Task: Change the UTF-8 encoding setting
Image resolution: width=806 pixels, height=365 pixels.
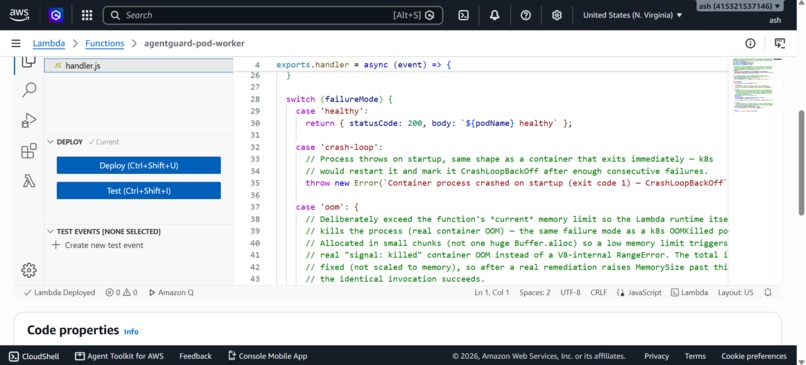Action: (570, 293)
